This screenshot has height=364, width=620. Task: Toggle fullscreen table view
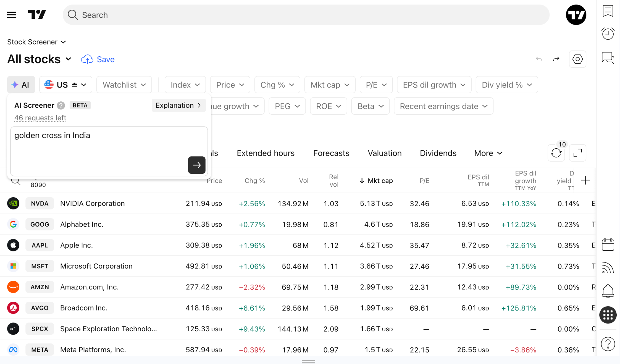[578, 153]
